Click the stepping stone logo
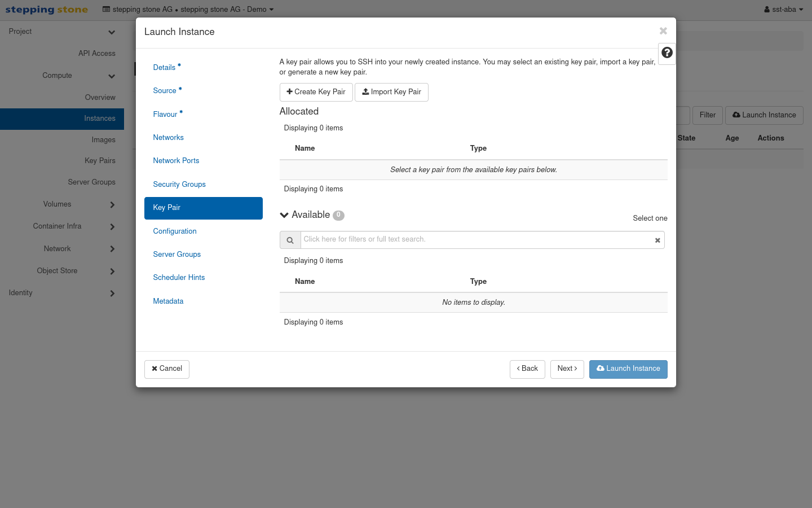This screenshot has height=508, width=812. (x=47, y=10)
